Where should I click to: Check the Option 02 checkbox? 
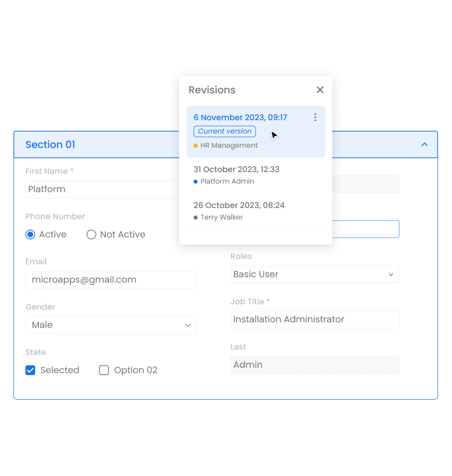tap(104, 370)
